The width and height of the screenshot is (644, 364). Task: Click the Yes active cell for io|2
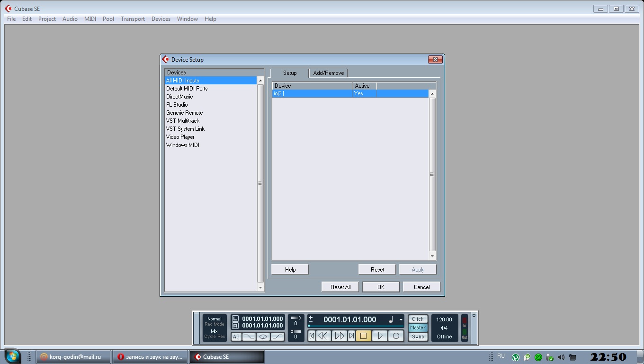coord(365,94)
